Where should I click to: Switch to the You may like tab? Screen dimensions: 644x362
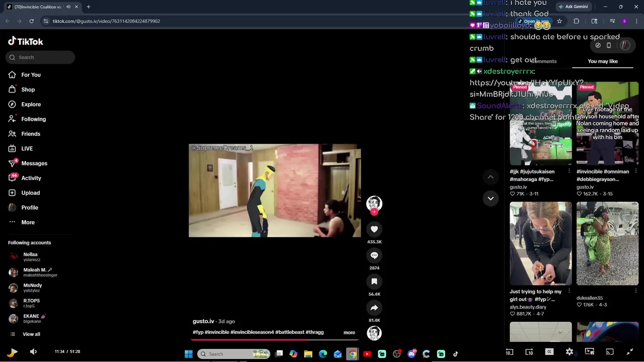(x=603, y=61)
